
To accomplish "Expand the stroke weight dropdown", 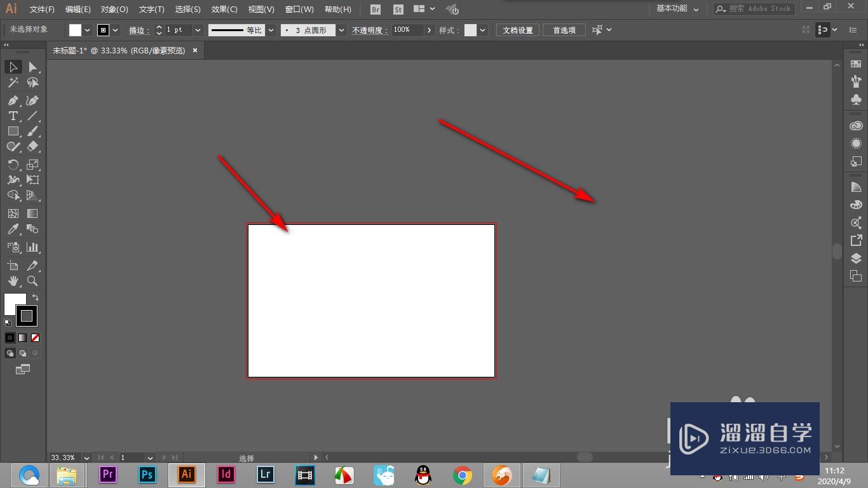I will (198, 30).
